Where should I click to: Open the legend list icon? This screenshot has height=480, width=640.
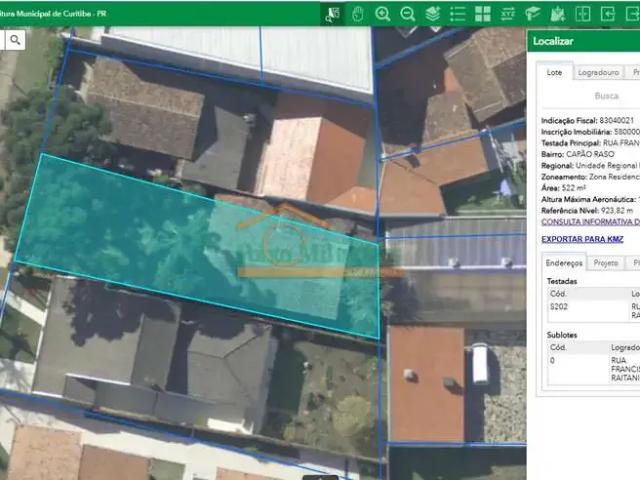click(458, 14)
